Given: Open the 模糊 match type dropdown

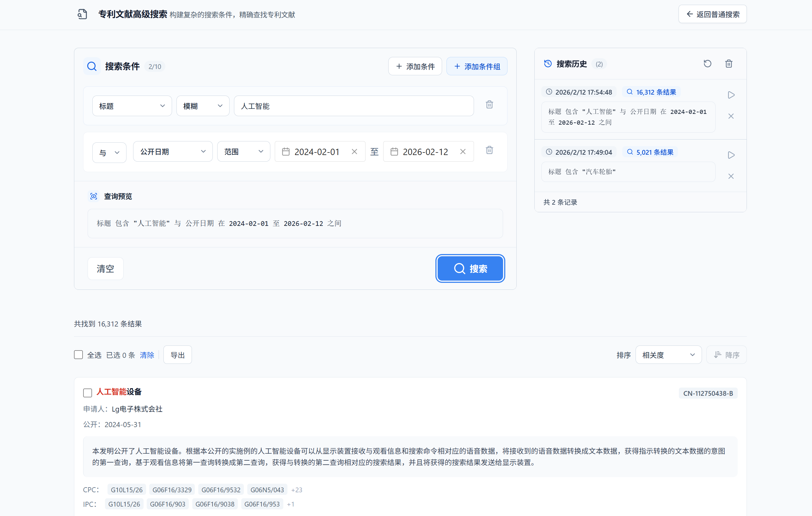Looking at the screenshot, I should 203,106.
